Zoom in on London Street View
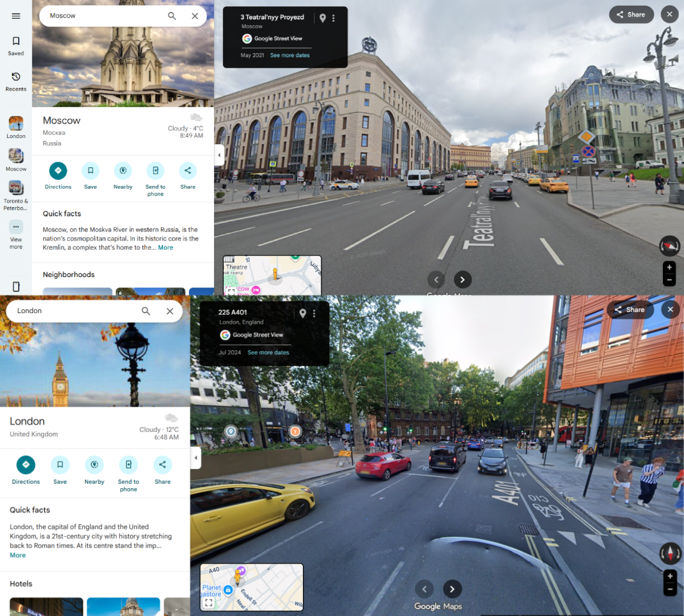This screenshot has height=616, width=684. coord(670,576)
